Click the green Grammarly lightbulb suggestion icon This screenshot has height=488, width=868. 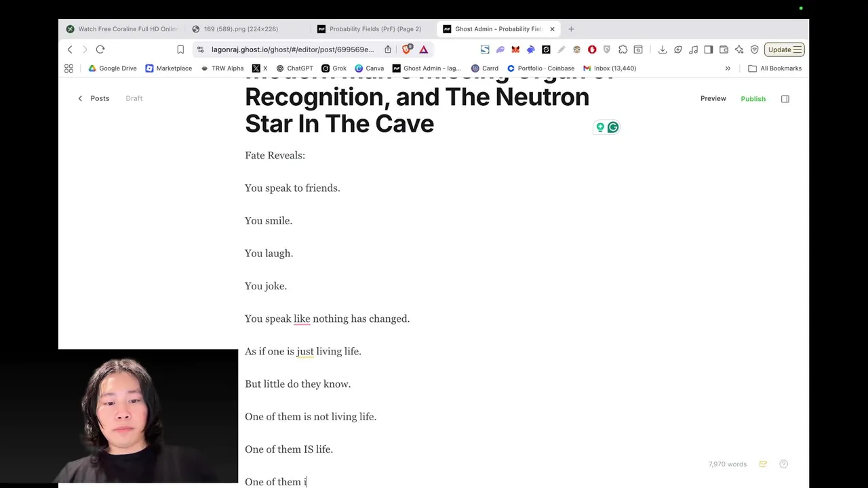point(600,127)
